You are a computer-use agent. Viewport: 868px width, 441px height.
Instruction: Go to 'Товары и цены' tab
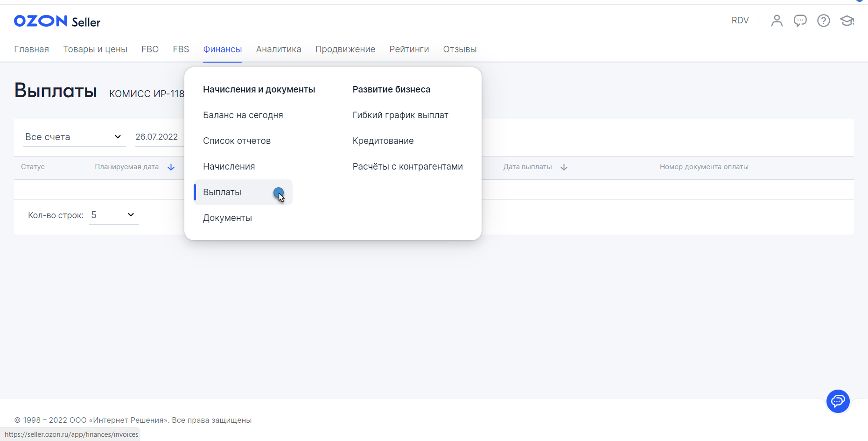(x=95, y=50)
